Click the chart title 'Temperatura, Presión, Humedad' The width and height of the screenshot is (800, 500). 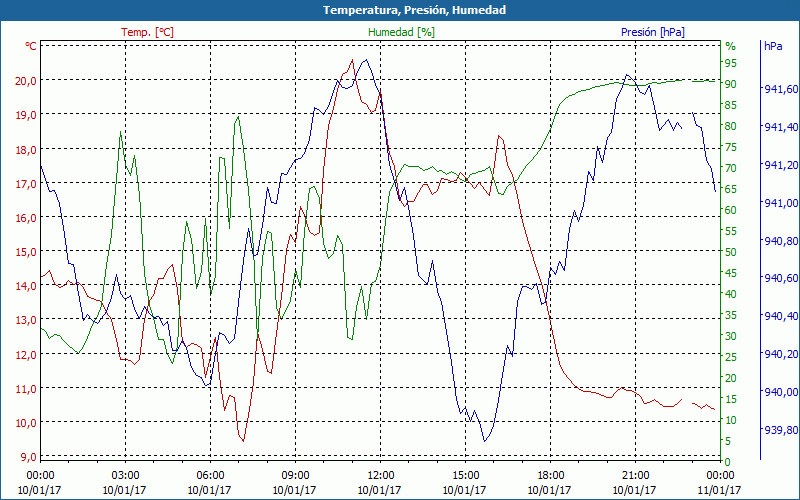414,10
